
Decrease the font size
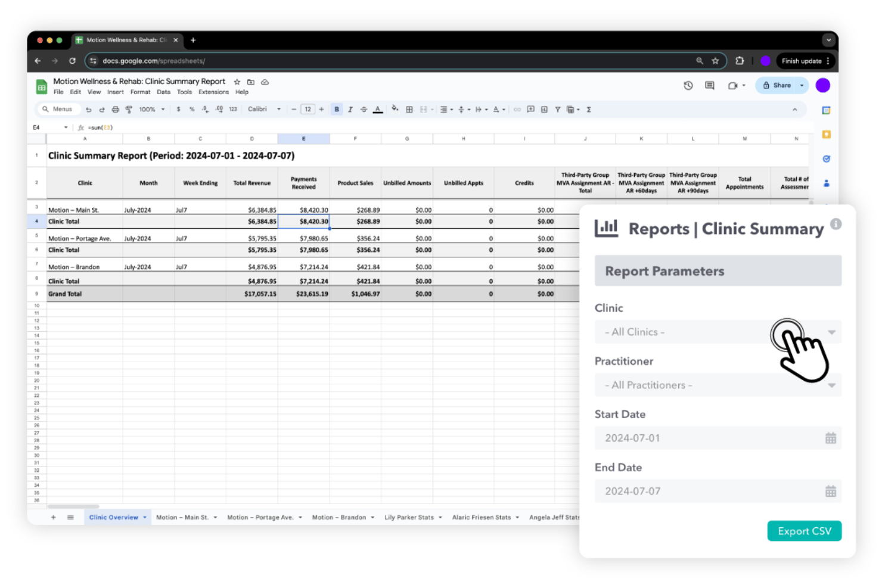(x=294, y=110)
